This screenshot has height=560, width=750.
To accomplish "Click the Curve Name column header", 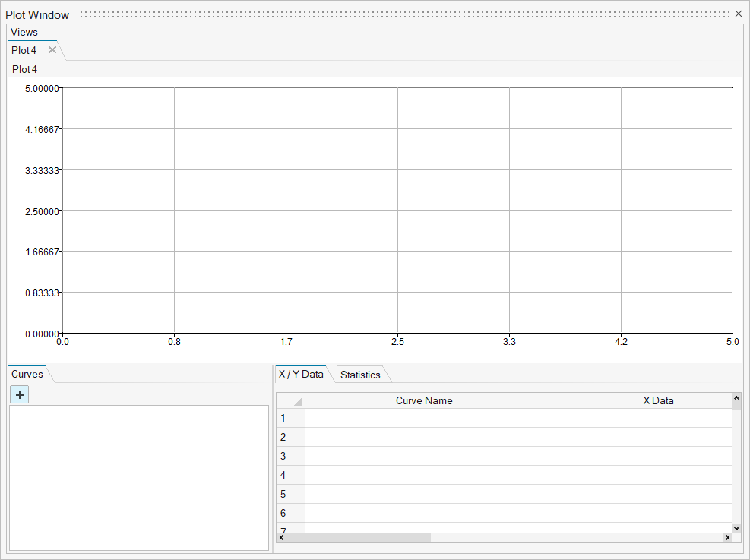I will click(423, 400).
